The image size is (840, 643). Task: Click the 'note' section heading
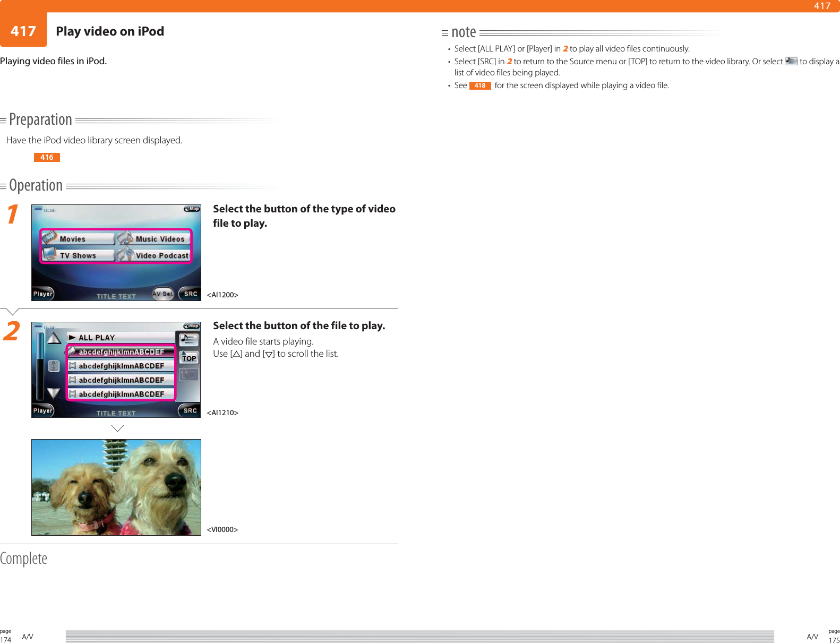point(464,32)
